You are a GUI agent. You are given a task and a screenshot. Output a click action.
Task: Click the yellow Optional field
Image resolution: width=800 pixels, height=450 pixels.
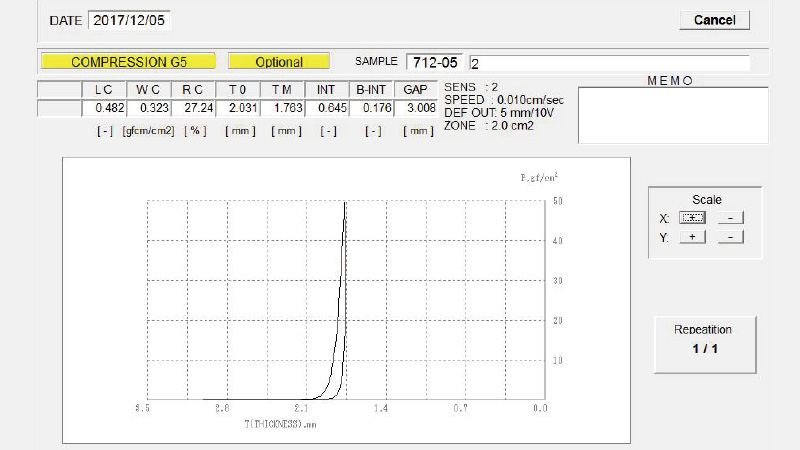(279, 62)
